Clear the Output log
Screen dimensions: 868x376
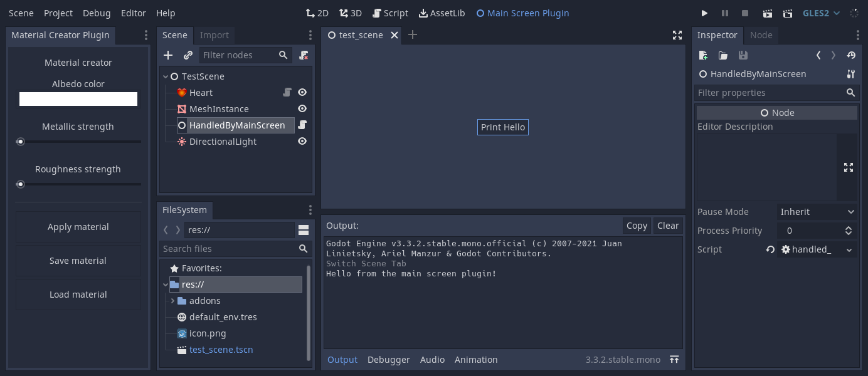(x=667, y=226)
